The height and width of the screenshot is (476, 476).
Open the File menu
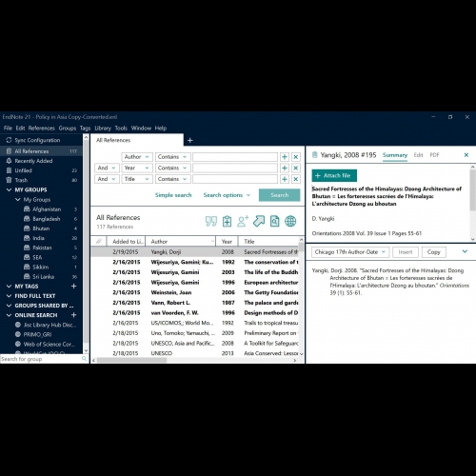(8, 129)
